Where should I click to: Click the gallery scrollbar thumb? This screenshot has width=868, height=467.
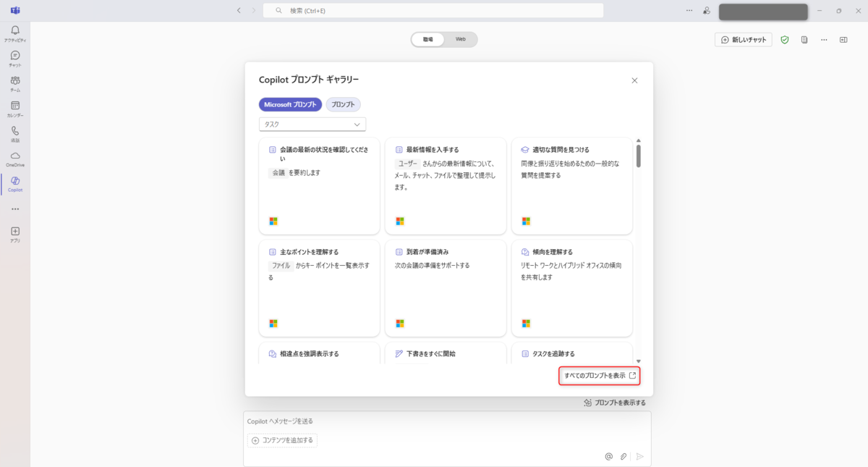[638, 156]
